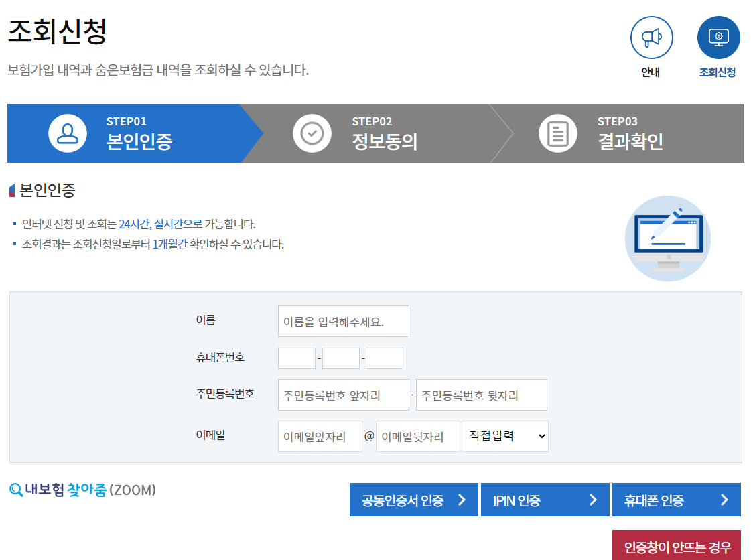The width and height of the screenshot is (751, 560).
Task: Click the IPIN 인증 button
Action: point(545,500)
